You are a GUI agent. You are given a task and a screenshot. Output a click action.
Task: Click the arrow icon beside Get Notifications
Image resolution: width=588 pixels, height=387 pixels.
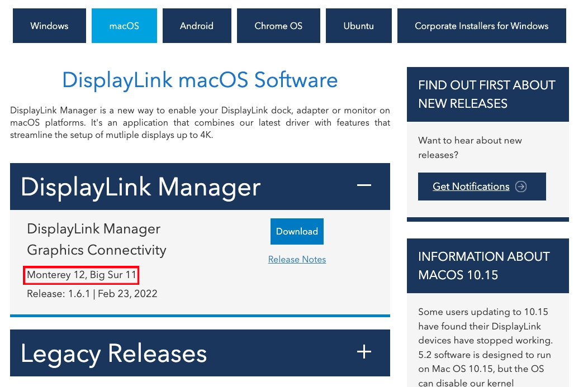[521, 187]
